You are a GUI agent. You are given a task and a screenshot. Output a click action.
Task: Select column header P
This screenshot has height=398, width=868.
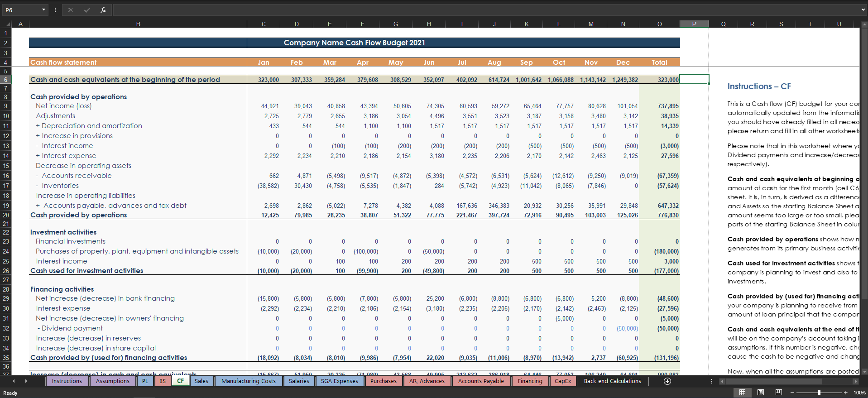(x=694, y=24)
